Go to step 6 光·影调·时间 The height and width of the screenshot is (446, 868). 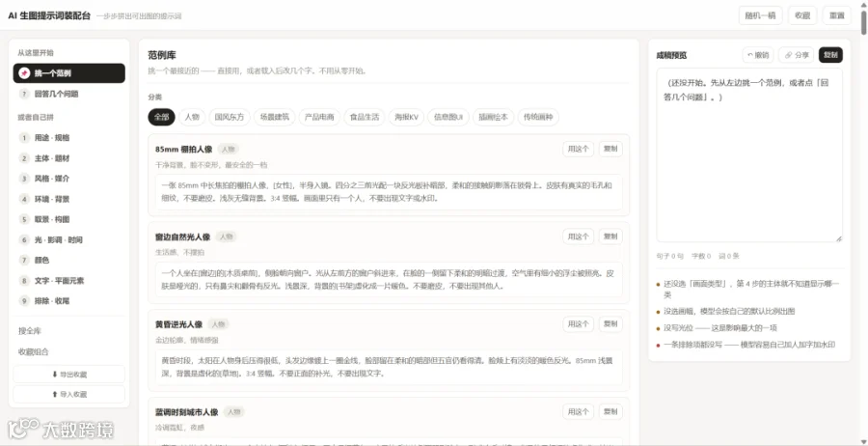69,240
